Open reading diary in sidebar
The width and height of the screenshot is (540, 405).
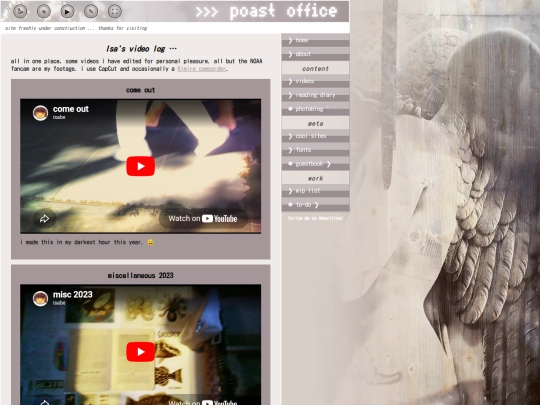point(315,95)
